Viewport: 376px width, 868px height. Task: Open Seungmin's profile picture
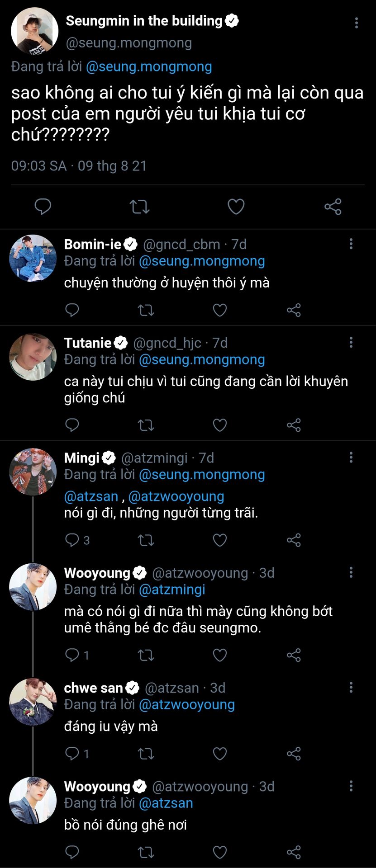[x=34, y=31]
